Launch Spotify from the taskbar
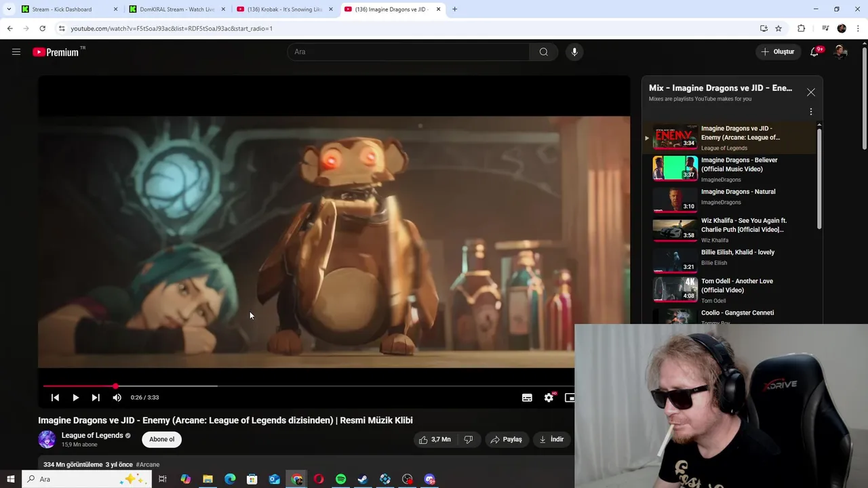 pyautogui.click(x=340, y=479)
